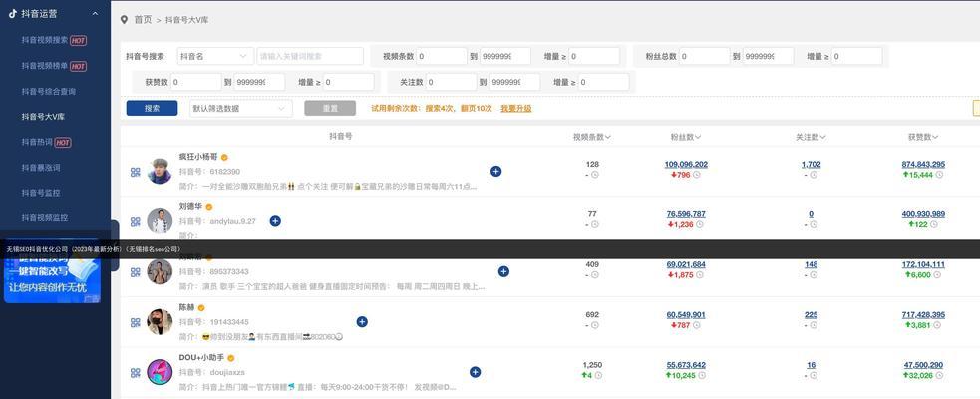Click the QR code icon for 疯狂小杨哥

135,172
